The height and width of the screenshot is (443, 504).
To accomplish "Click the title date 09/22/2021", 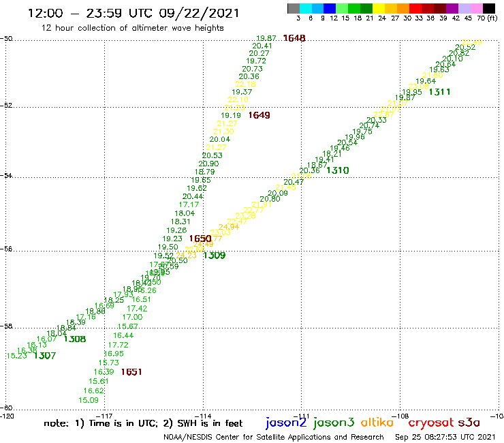I will pos(200,13).
